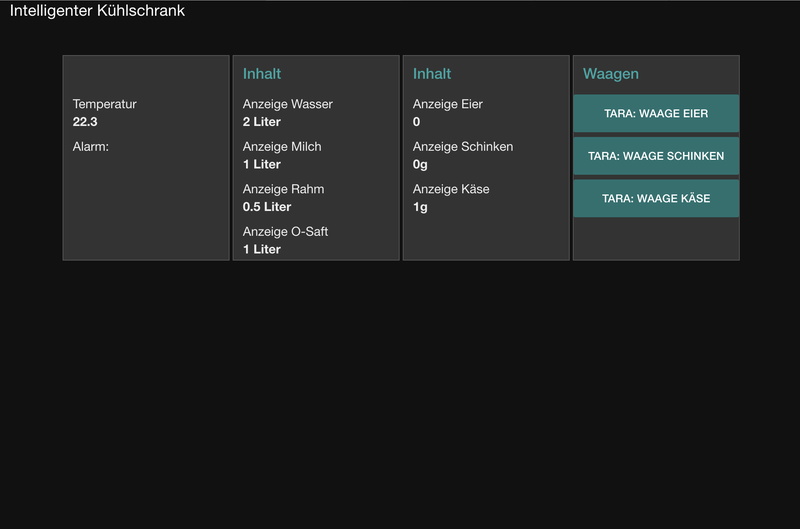The height and width of the screenshot is (529, 800).
Task: Select the Anzeige Milch label
Action: [282, 146]
